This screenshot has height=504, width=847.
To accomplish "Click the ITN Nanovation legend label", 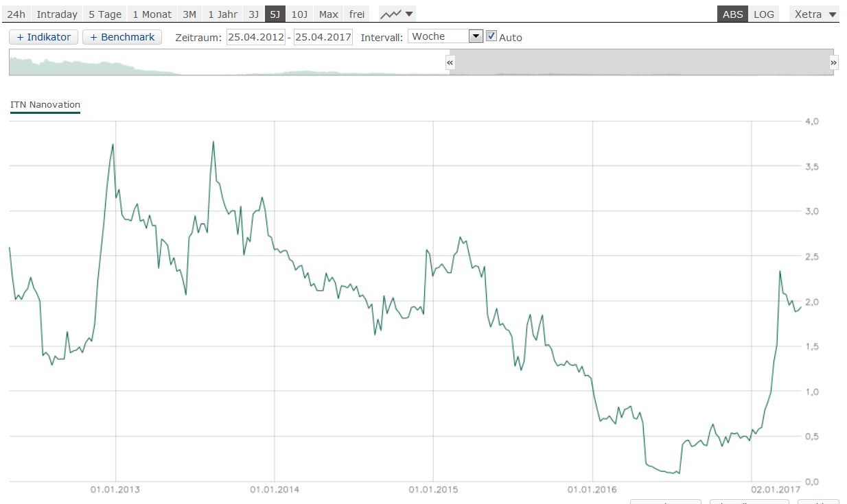I will 45,105.
